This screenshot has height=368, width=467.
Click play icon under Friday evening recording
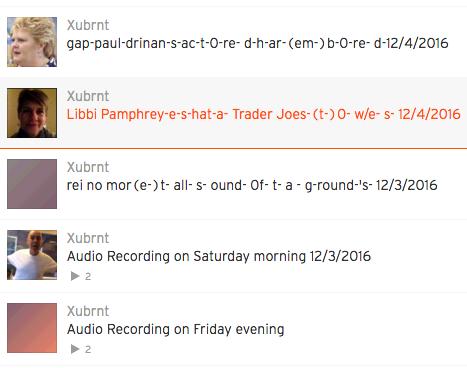[75, 349]
